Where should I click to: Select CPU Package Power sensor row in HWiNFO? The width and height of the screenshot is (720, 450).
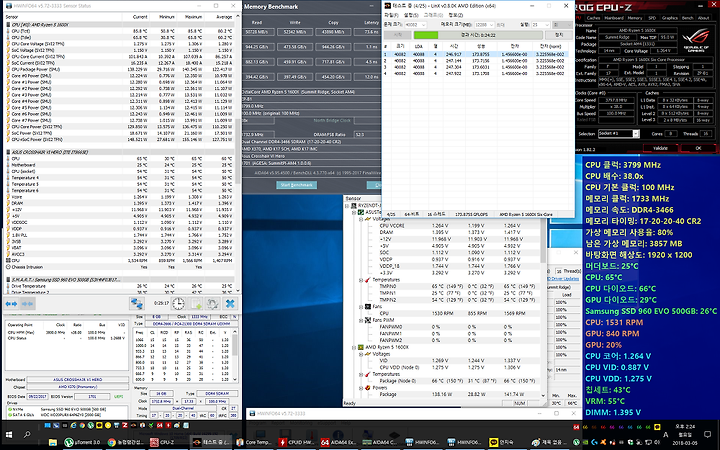coord(120,69)
